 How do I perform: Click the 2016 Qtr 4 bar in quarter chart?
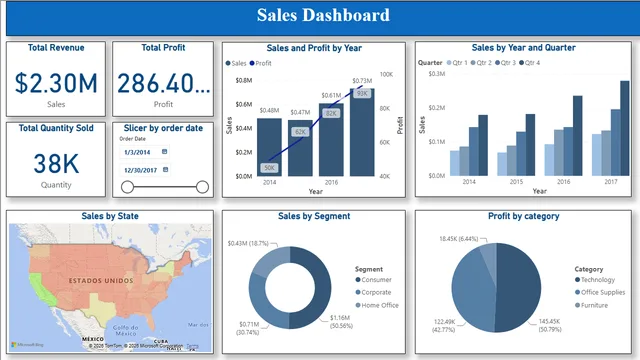click(x=578, y=136)
